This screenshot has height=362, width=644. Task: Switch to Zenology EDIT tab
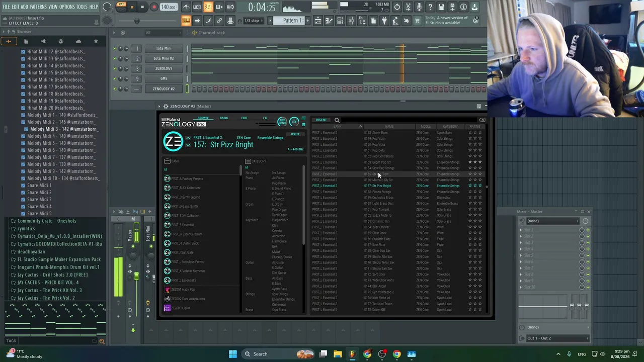coord(244,118)
